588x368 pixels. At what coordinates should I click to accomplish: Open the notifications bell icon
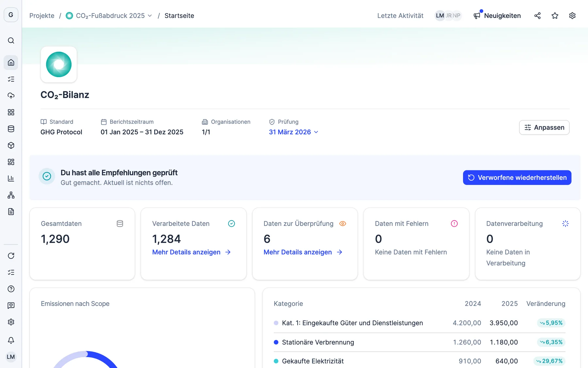[x=11, y=340]
